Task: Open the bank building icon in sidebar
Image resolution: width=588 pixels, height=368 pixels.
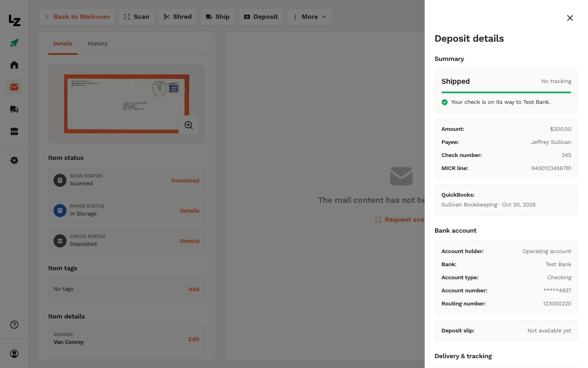Action: (x=14, y=131)
